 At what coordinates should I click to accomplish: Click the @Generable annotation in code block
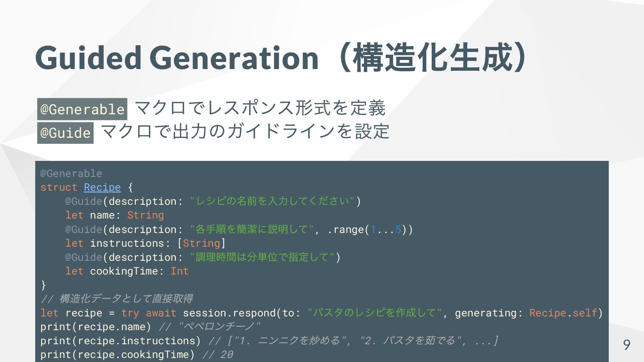pos(71,173)
